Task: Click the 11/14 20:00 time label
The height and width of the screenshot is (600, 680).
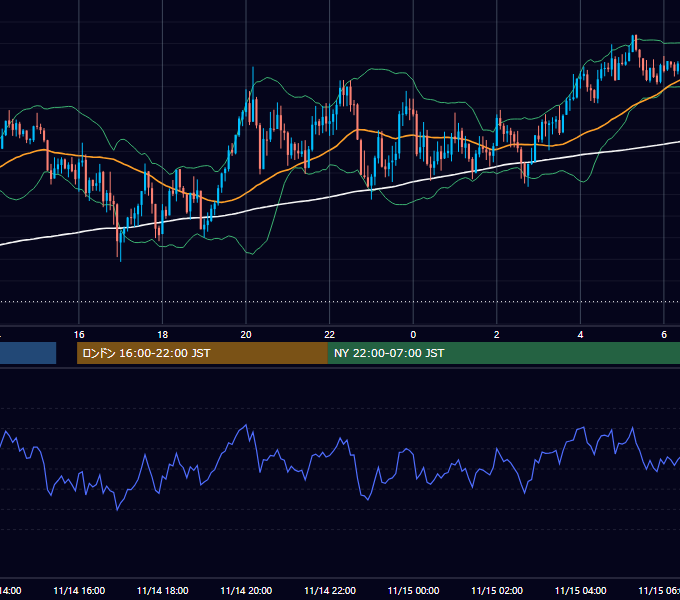Action: click(x=246, y=590)
